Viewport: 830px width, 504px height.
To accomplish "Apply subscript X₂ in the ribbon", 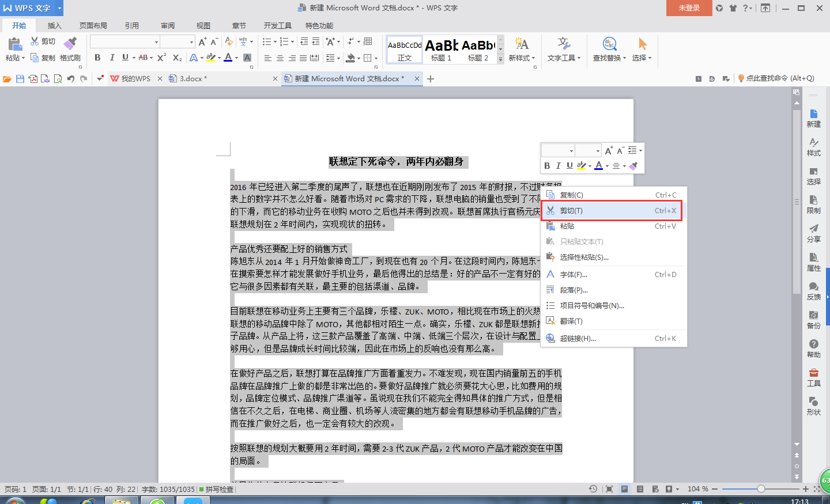I will click(x=178, y=58).
